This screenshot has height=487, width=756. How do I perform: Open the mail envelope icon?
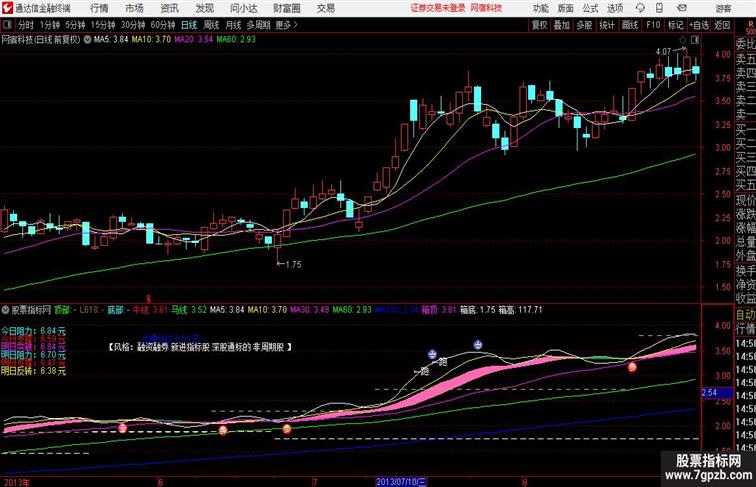681,8
